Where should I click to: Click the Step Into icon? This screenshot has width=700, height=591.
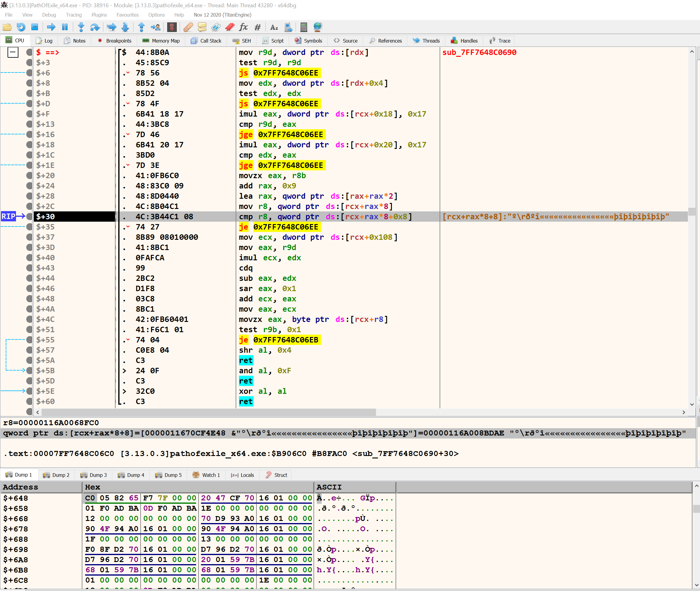coord(81,27)
